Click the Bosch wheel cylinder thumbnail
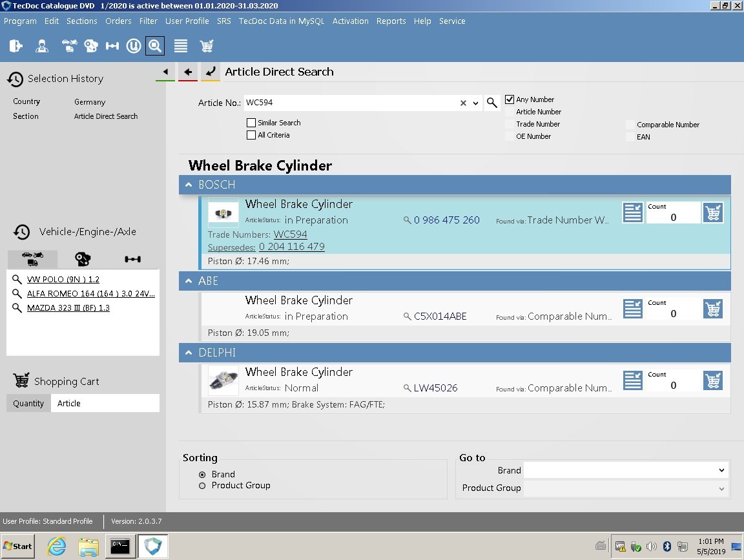Image resolution: width=744 pixels, height=560 pixels. 223,214
